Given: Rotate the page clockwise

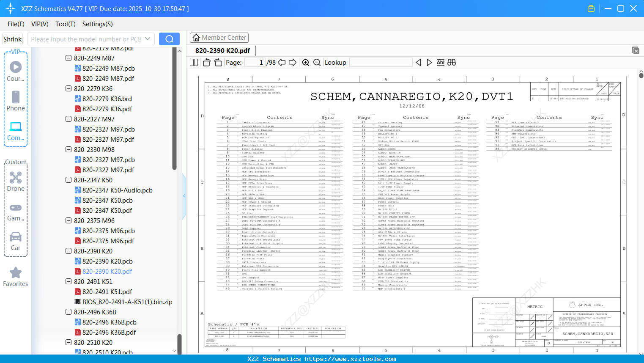Looking at the screenshot, I should (218, 63).
